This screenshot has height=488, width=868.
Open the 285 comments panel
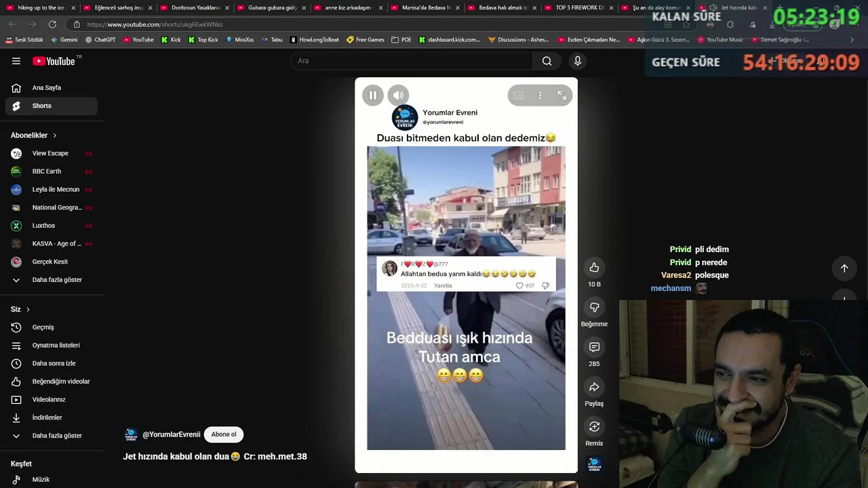click(594, 347)
